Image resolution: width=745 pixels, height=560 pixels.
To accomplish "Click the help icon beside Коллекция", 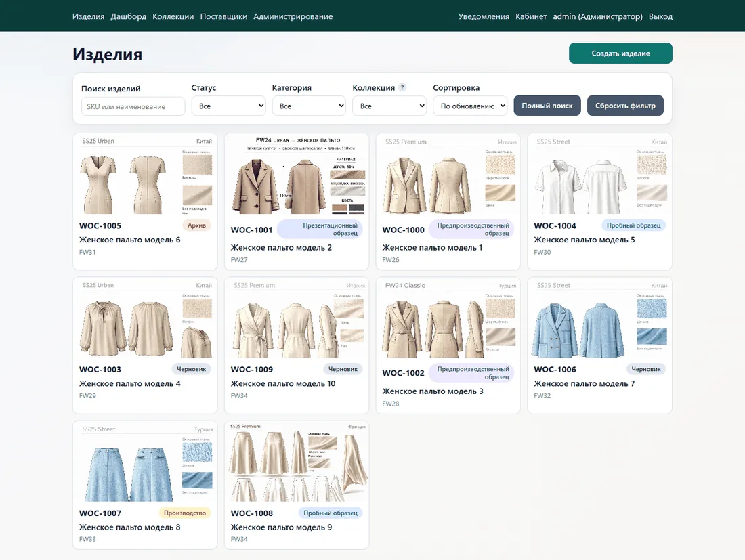I will point(402,87).
